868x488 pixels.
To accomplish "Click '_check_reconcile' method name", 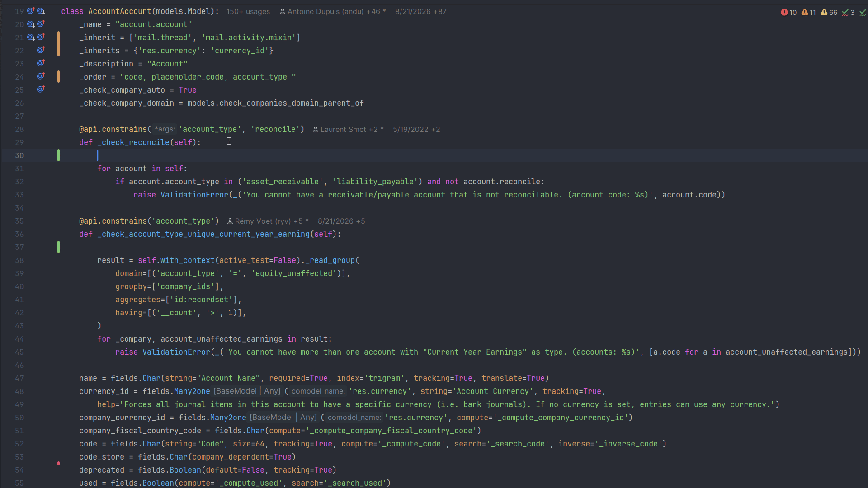I will (133, 142).
